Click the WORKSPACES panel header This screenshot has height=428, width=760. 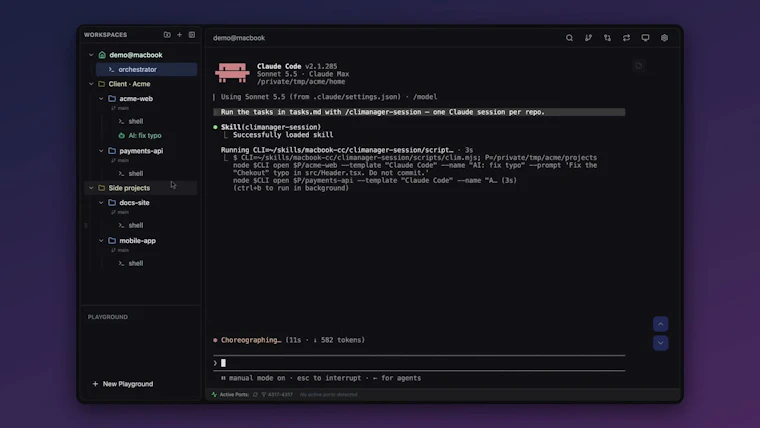pos(105,35)
